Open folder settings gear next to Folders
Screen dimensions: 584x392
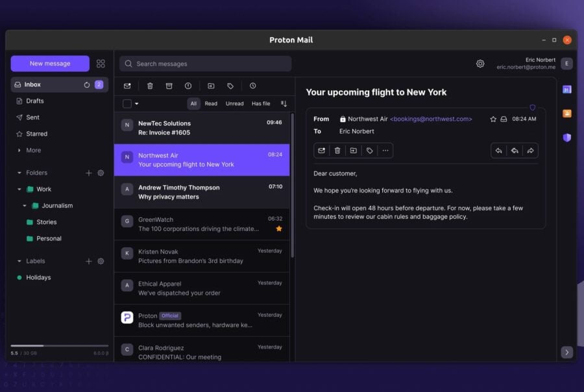click(x=101, y=173)
